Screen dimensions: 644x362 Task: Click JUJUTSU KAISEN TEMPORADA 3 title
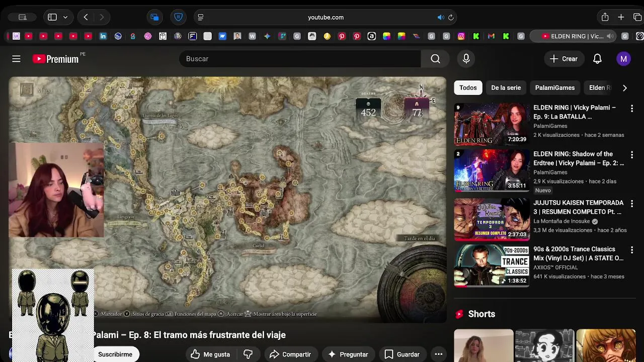[x=578, y=207]
